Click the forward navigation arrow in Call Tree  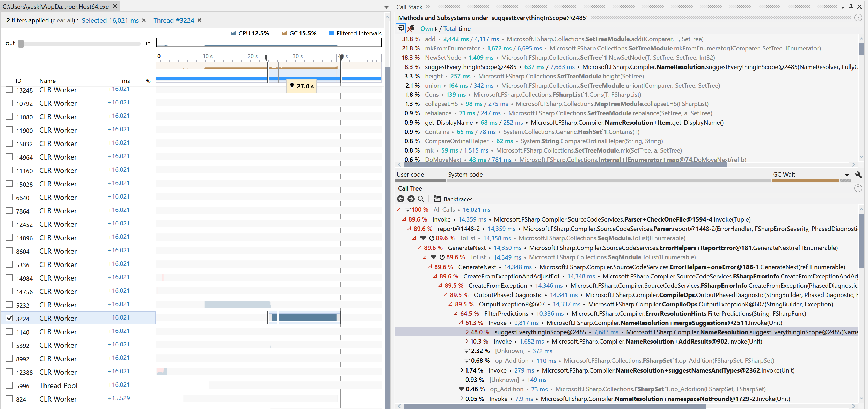[x=411, y=199]
